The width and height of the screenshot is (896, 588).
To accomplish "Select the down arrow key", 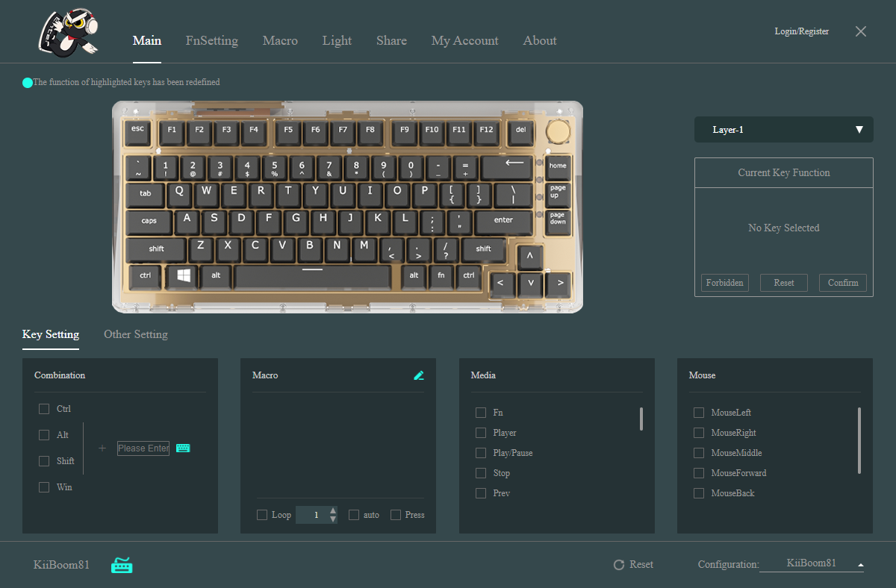I will 530,284.
